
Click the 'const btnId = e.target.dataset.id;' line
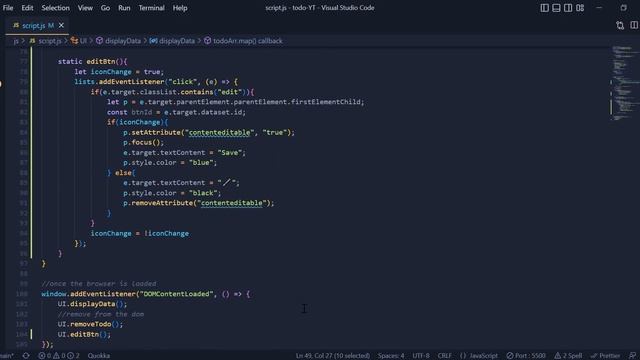point(176,112)
